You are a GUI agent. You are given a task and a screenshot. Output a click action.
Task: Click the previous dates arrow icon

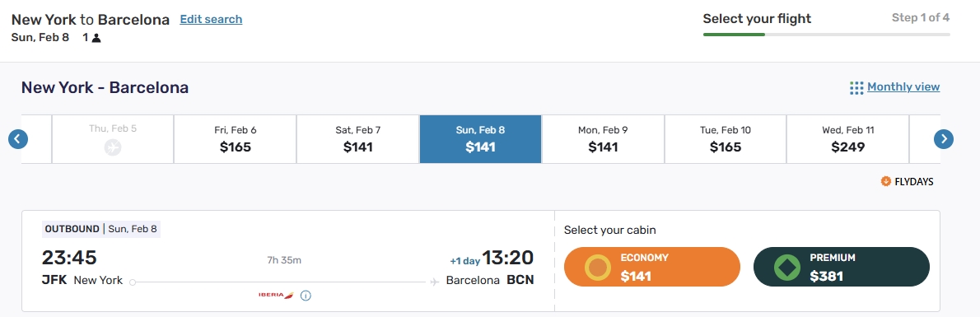18,139
